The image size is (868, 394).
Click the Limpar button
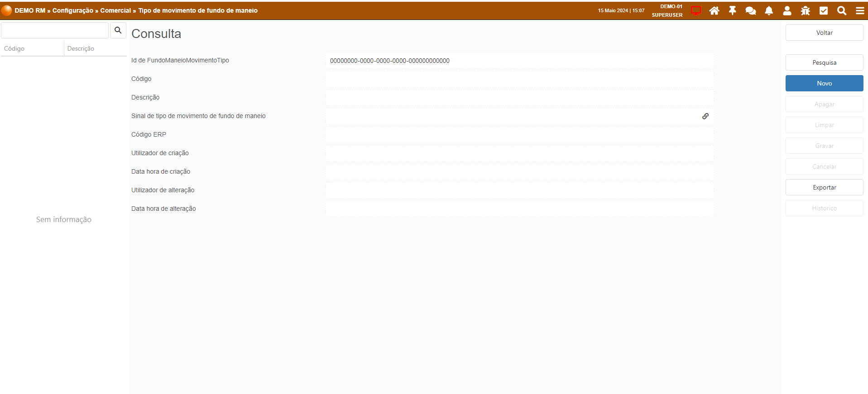[x=824, y=125]
